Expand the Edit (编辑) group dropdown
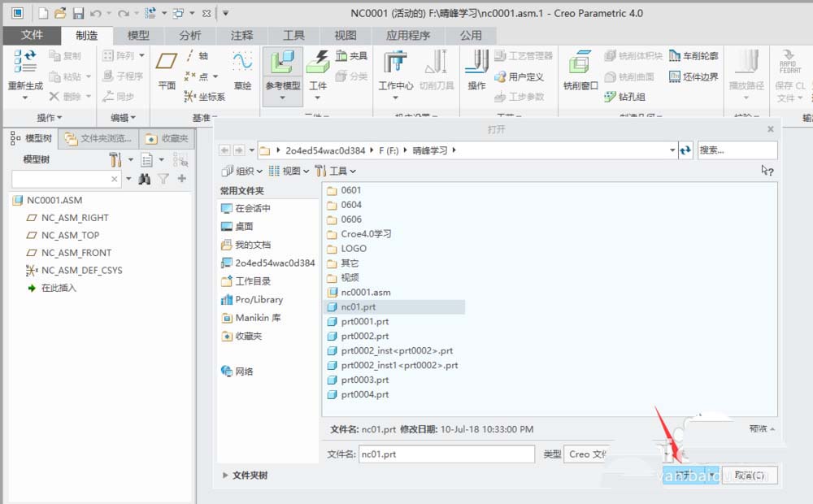 (x=123, y=118)
